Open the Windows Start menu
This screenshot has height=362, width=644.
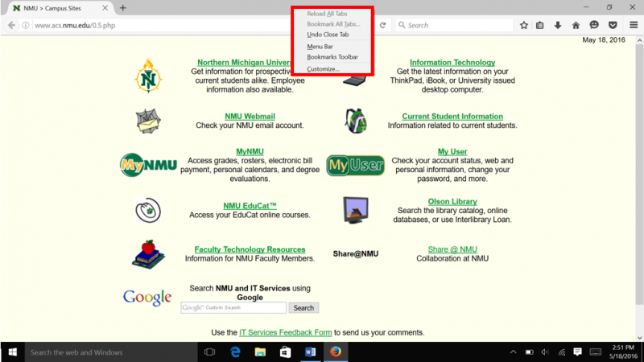click(x=12, y=352)
